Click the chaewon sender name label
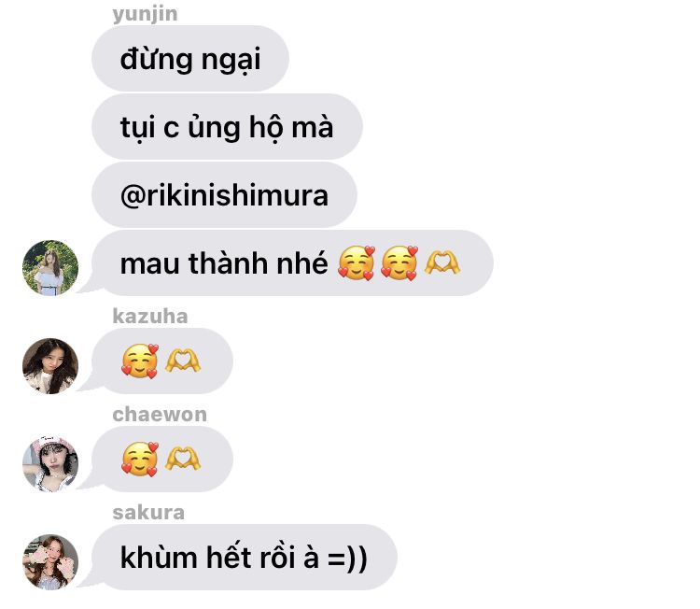This screenshot has height=609, width=700. point(160,415)
